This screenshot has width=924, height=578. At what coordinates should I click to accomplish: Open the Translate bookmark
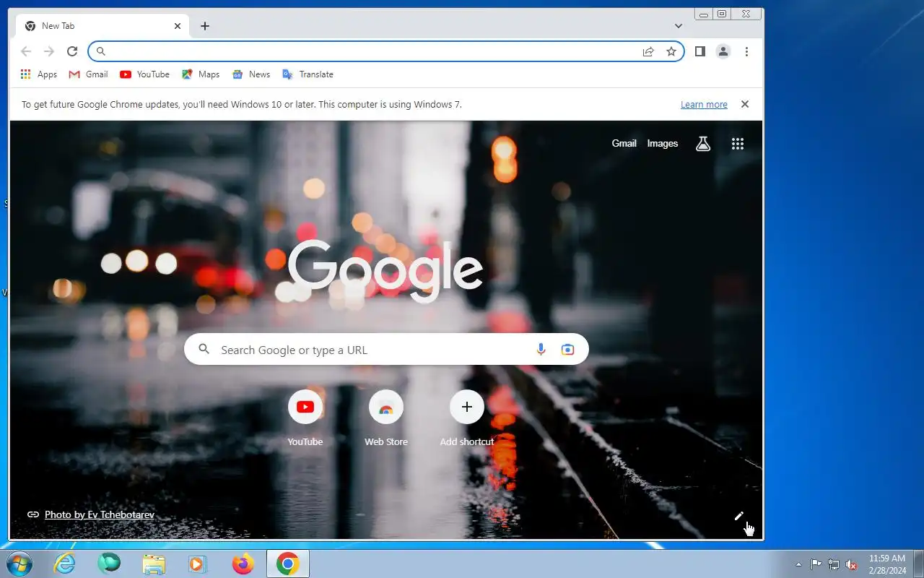coord(308,74)
